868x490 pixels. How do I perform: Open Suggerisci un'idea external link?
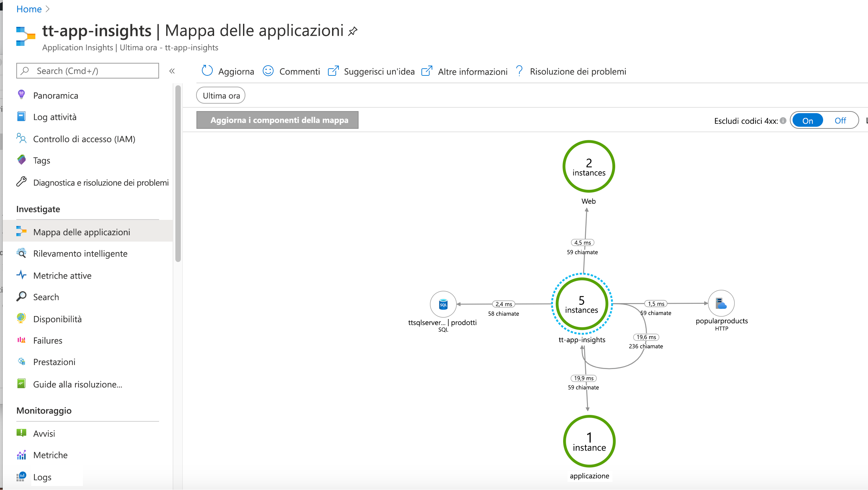pyautogui.click(x=371, y=71)
